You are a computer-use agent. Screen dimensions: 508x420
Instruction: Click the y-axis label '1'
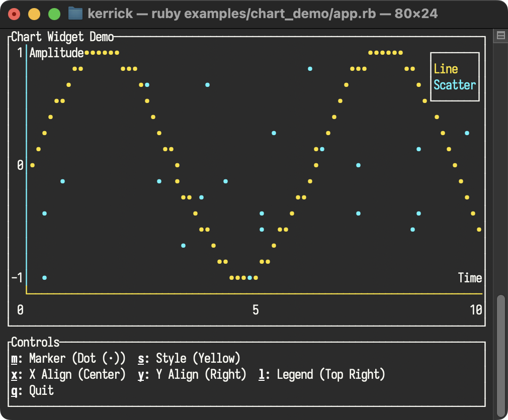point(20,53)
